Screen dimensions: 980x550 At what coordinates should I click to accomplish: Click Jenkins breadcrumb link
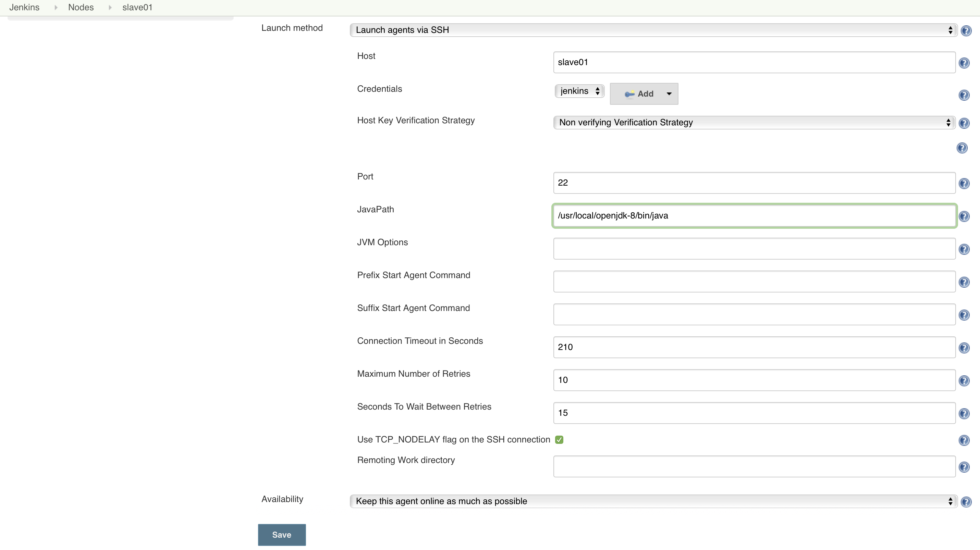[x=24, y=7]
